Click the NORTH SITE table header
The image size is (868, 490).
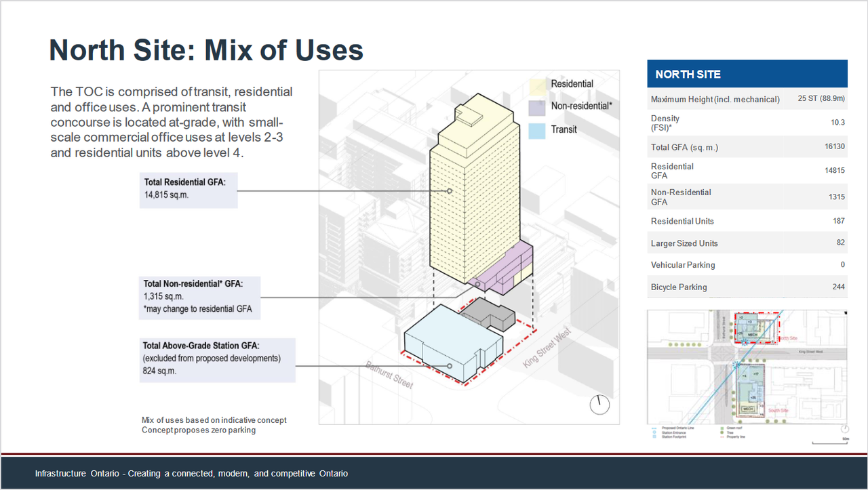pyautogui.click(x=747, y=74)
